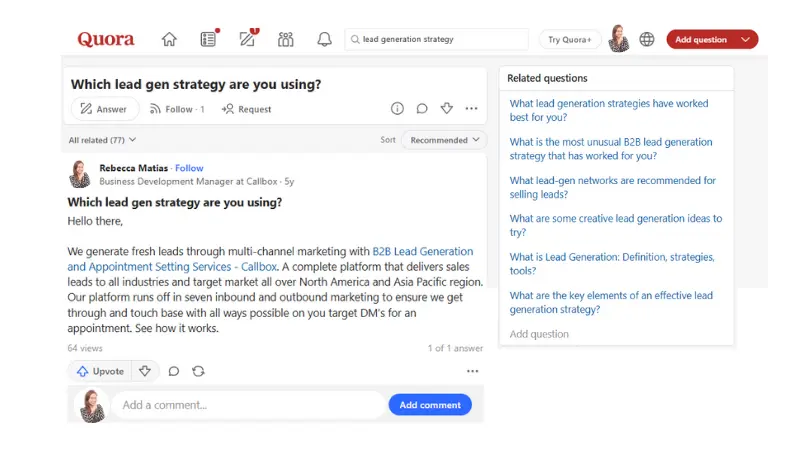This screenshot has width=800, height=450.
Task: Open the Spaces people icon
Action: point(286,39)
